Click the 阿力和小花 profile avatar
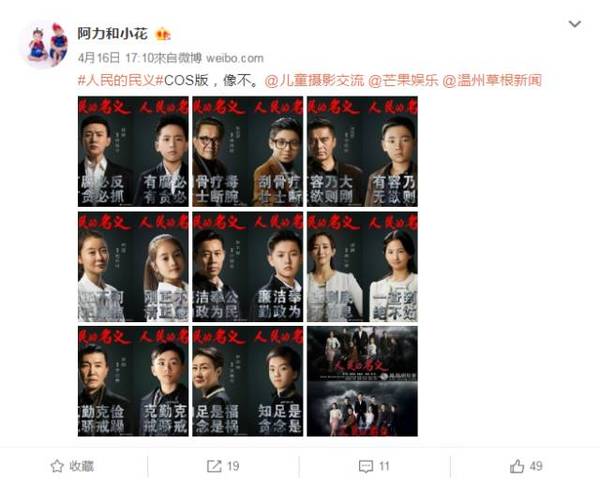The image size is (600, 486). 48,44
